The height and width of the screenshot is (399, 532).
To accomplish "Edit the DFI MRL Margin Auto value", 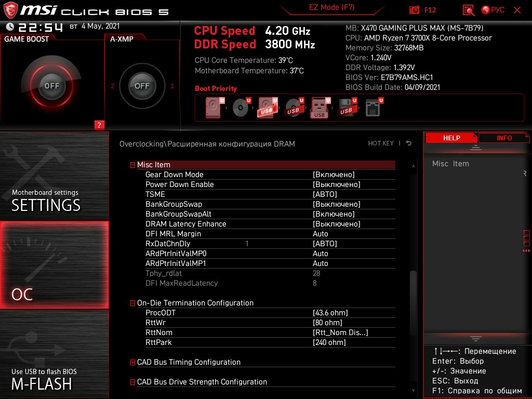I will click(x=320, y=234).
